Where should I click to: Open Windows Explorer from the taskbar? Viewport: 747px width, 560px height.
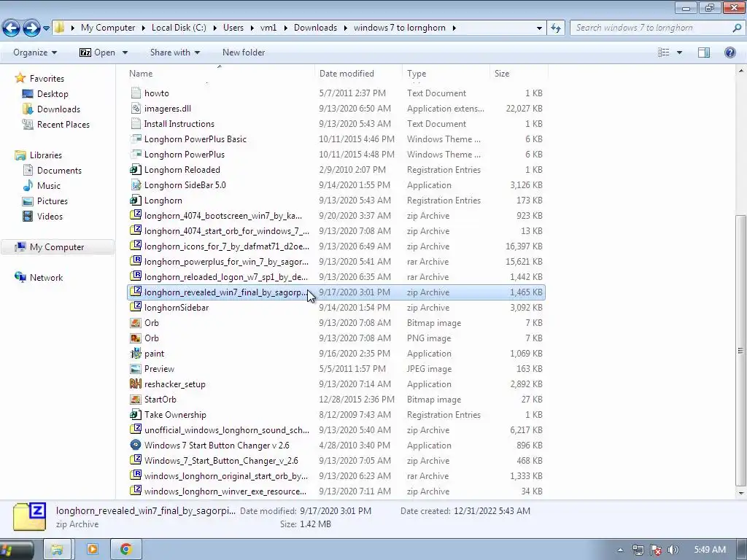click(57, 550)
